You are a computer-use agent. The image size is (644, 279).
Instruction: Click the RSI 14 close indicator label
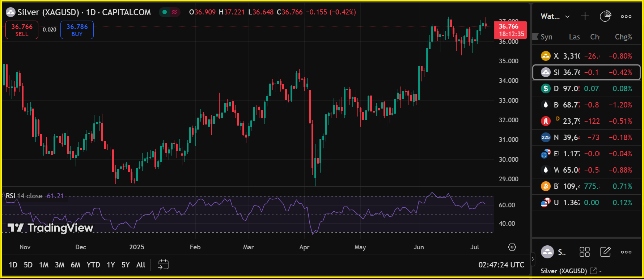24,196
